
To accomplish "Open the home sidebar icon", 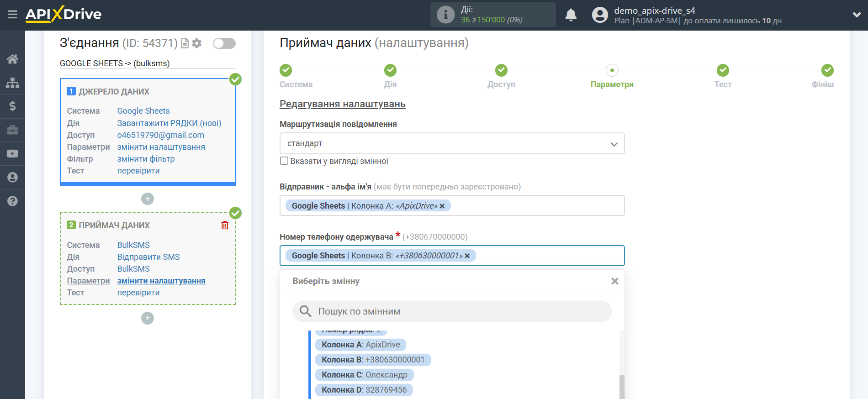I will coord(12,59).
